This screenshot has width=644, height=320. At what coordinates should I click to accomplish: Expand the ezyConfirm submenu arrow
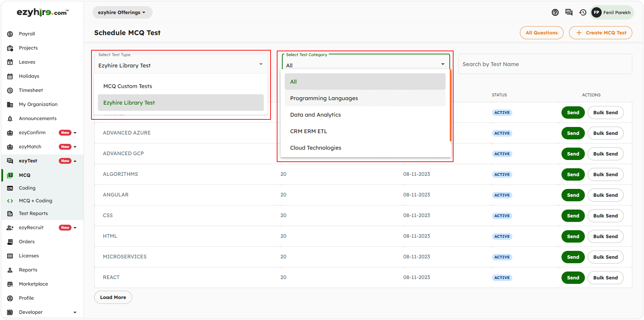75,132
